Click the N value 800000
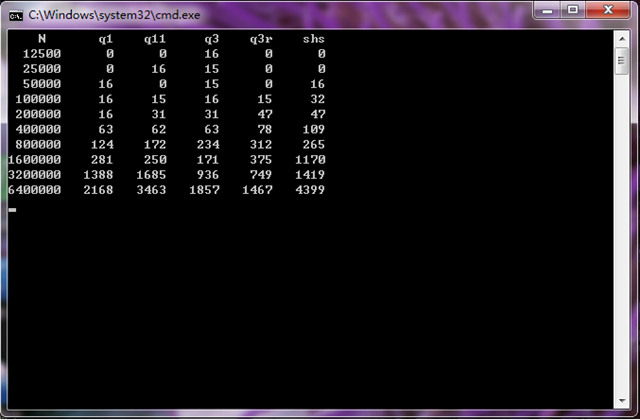 [38, 144]
